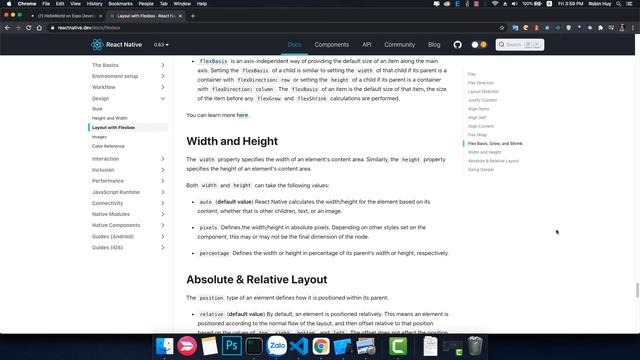Open Google Chrome from the dock
Image resolution: width=640 pixels, height=360 pixels.
pyautogui.click(x=321, y=346)
